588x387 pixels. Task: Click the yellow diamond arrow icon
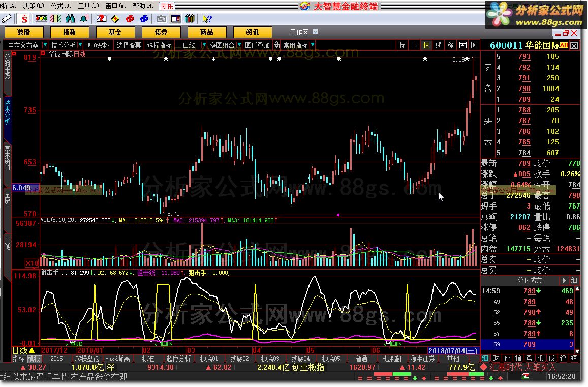[x=115, y=18]
